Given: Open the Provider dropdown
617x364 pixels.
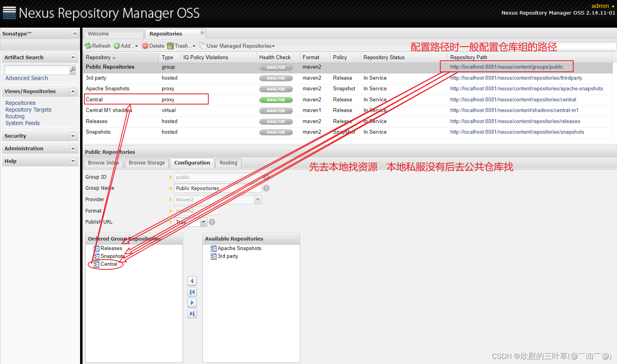Looking at the screenshot, I should coord(258,200).
